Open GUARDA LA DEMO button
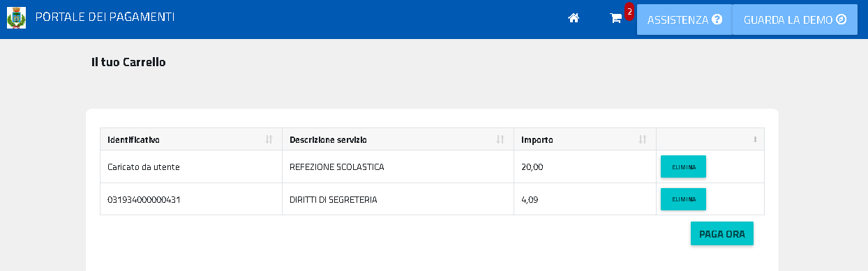 point(785,20)
